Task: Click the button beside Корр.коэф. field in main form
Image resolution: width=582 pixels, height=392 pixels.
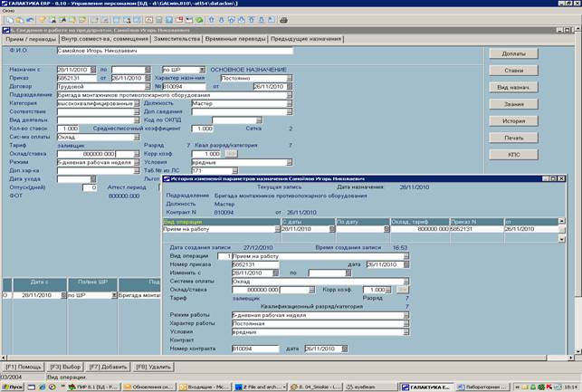Action: [230, 154]
